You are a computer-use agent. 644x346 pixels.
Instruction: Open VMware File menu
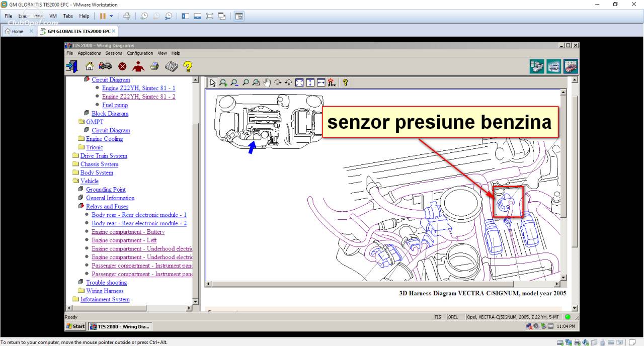[x=9, y=16]
